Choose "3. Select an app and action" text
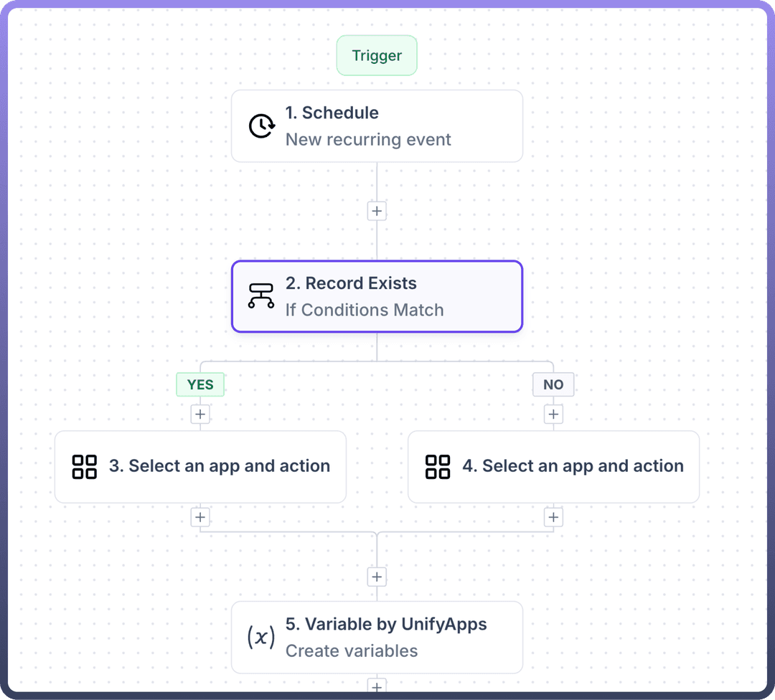Viewport: 775px width, 700px height. click(220, 466)
